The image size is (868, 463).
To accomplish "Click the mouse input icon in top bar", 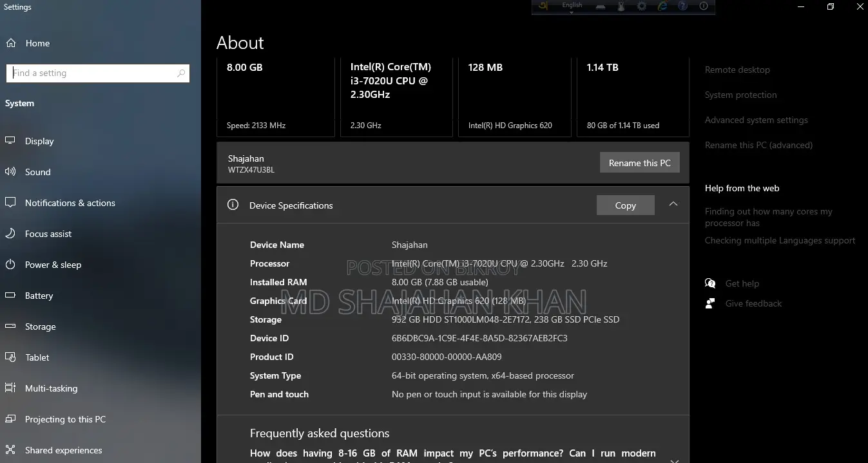I will 621,6.
